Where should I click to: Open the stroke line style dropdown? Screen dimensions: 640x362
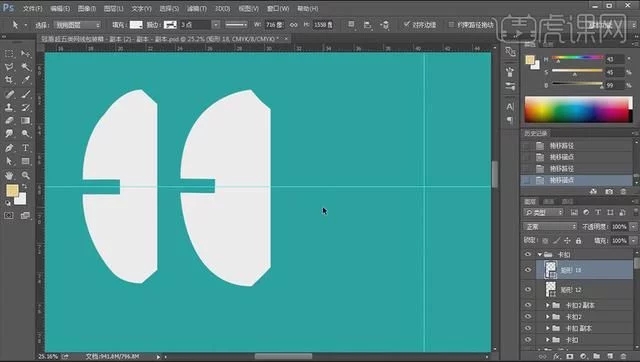click(x=236, y=25)
